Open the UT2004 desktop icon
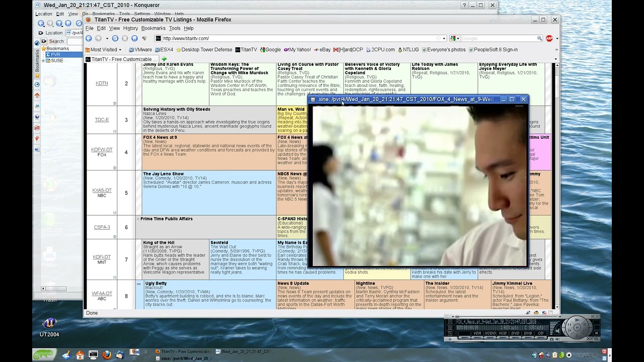This screenshot has height=362, width=644. pos(49,327)
